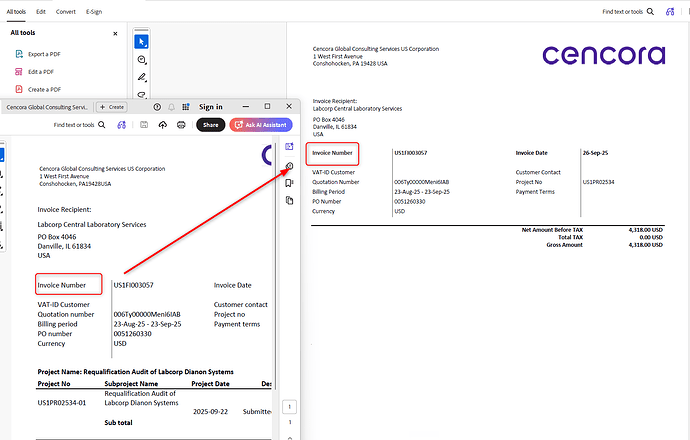Open the apps grid icon in front window

point(186,107)
